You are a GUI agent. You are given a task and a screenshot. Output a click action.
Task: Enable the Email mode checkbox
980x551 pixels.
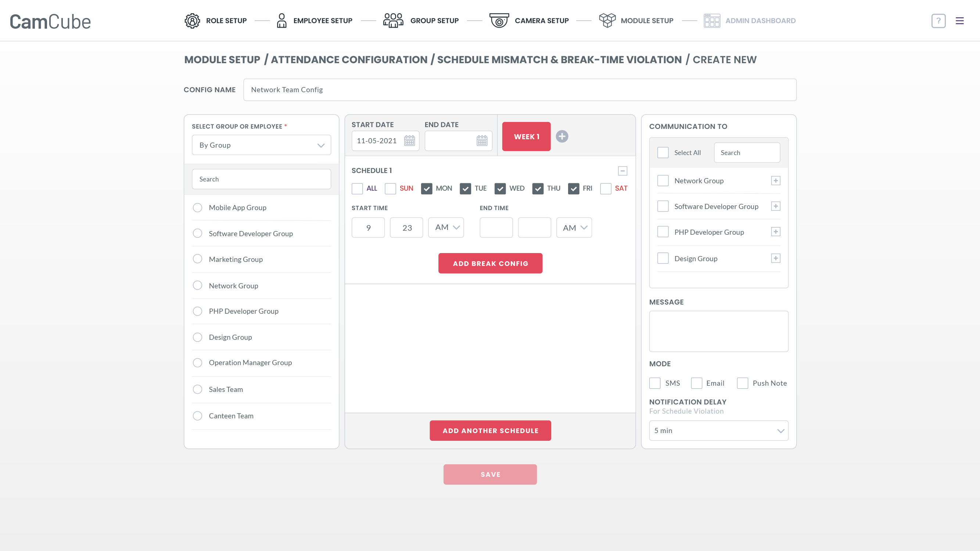pos(696,383)
